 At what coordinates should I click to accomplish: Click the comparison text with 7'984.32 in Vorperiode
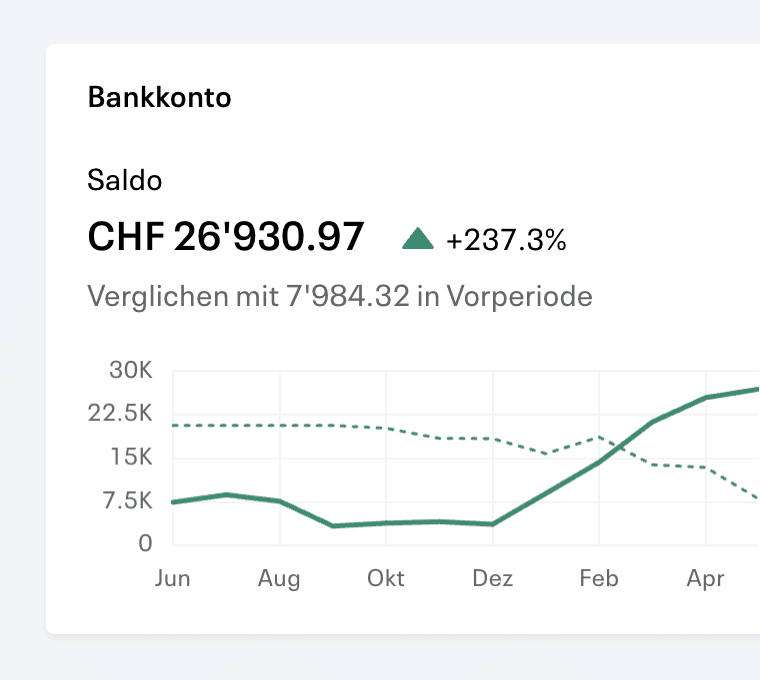point(340,296)
